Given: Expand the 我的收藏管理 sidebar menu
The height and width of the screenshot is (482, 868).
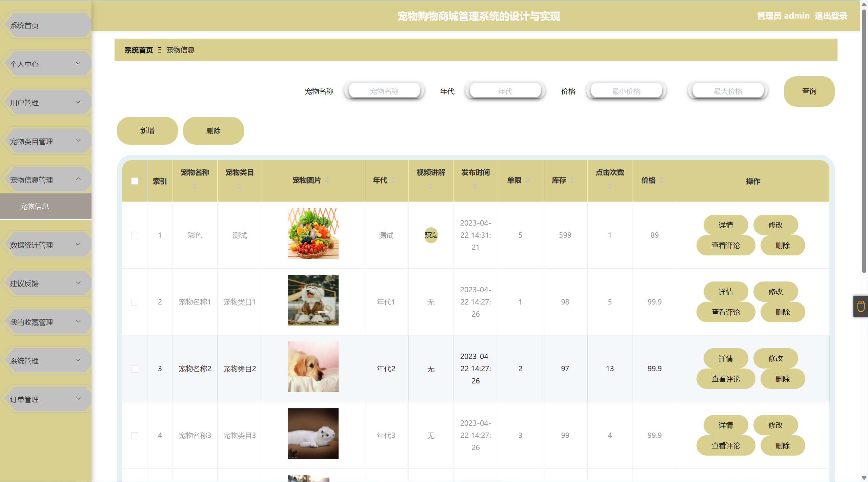Looking at the screenshot, I should (x=46, y=322).
